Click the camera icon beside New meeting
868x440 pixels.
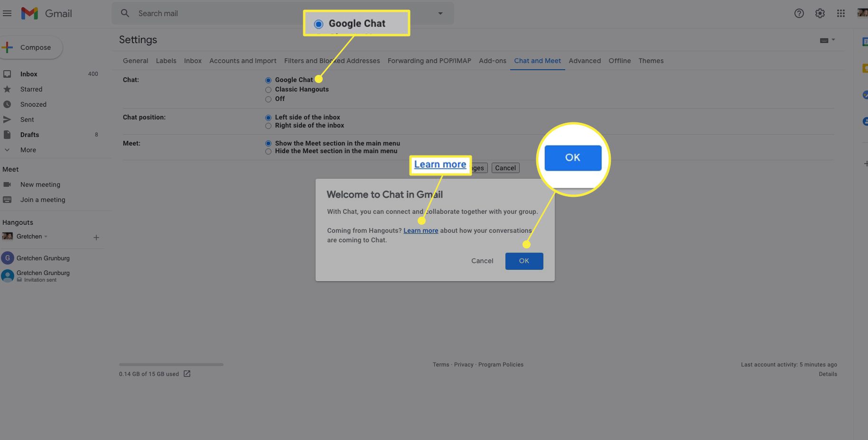pyautogui.click(x=7, y=184)
